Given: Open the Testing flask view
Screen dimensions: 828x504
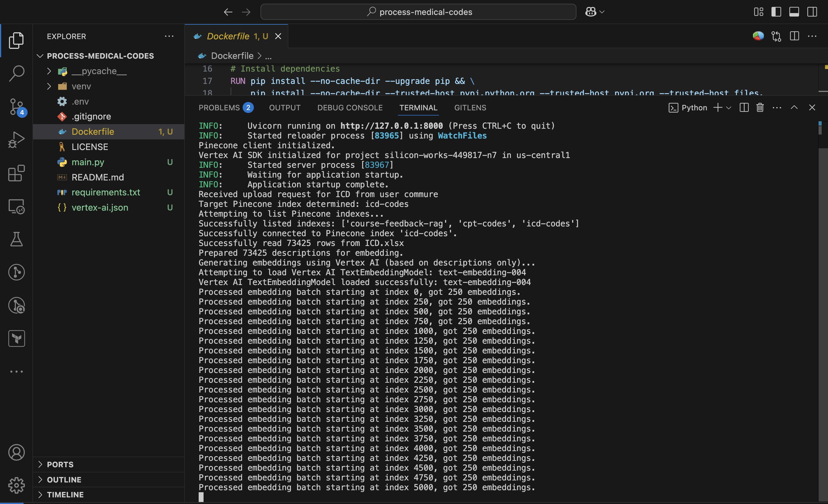Looking at the screenshot, I should [x=16, y=239].
